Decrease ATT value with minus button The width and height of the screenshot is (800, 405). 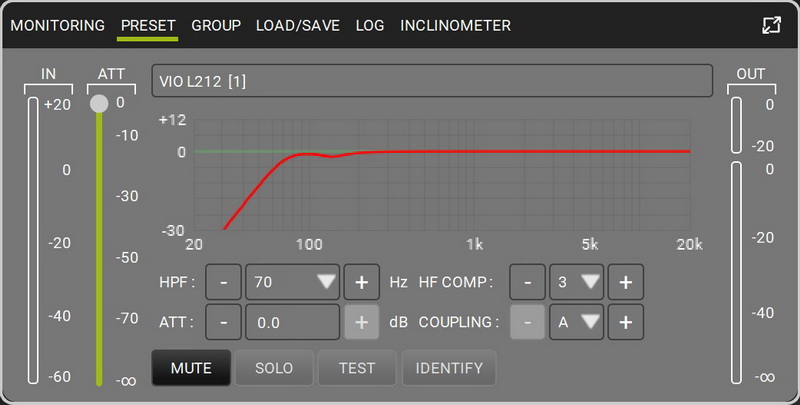[x=223, y=322]
